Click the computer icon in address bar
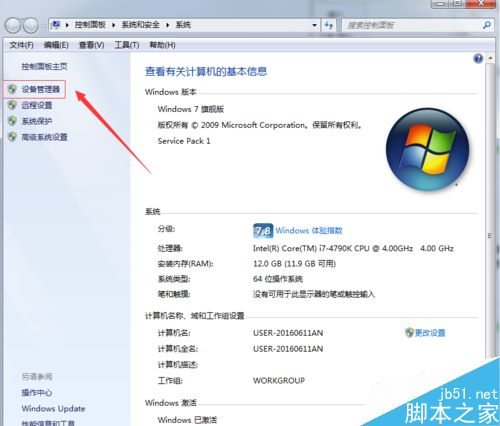500x426 pixels. point(56,25)
